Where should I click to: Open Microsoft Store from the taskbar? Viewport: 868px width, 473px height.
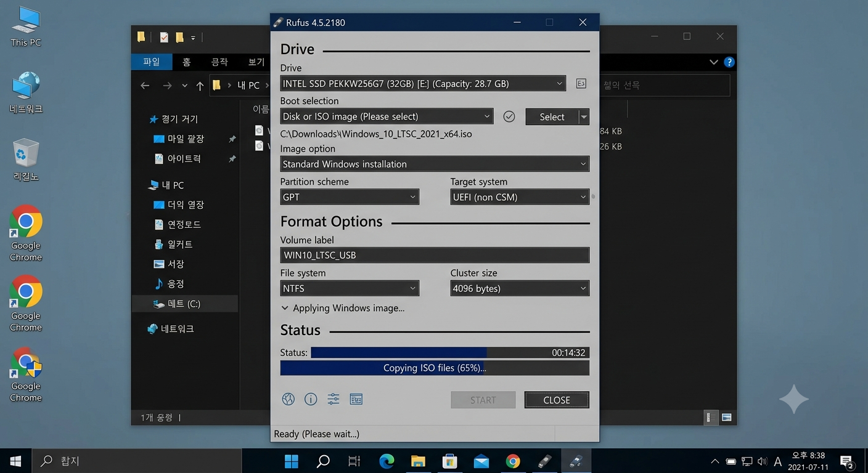[x=449, y=461]
